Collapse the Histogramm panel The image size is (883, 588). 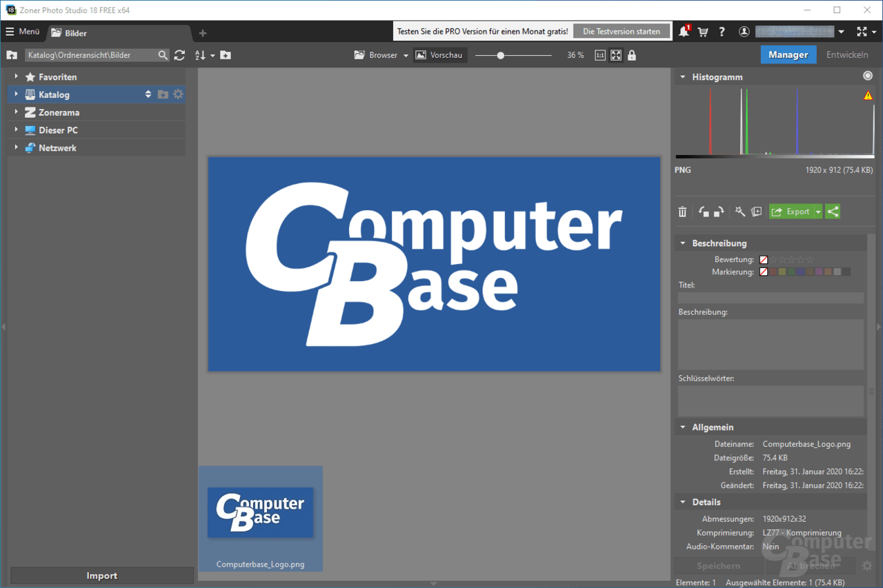[x=682, y=77]
